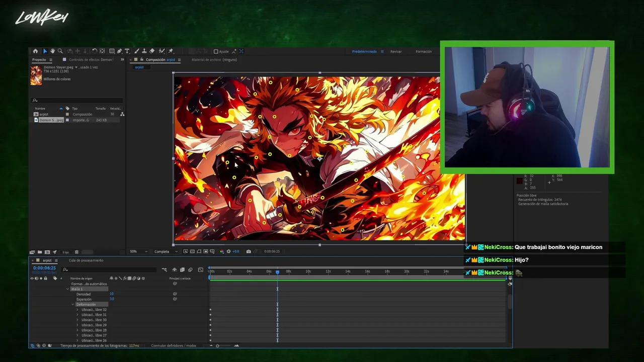
Task: Select the Selection arrow tool
Action: click(45, 51)
